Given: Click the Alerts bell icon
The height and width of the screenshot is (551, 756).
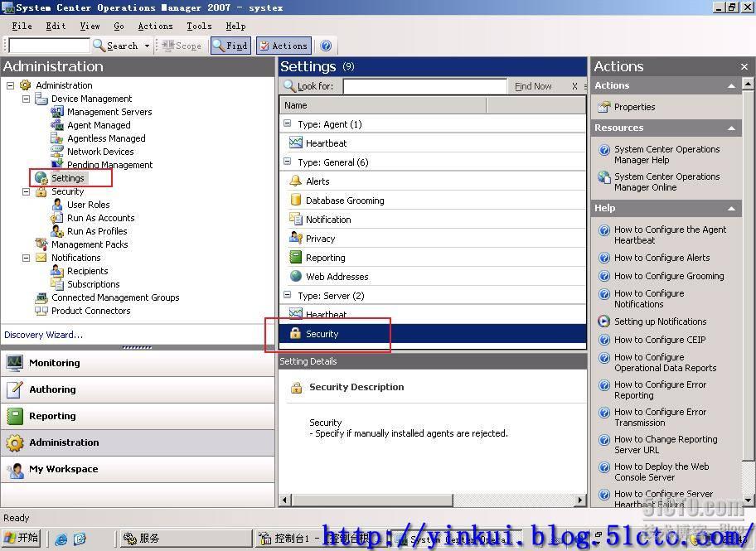Looking at the screenshot, I should [295, 181].
